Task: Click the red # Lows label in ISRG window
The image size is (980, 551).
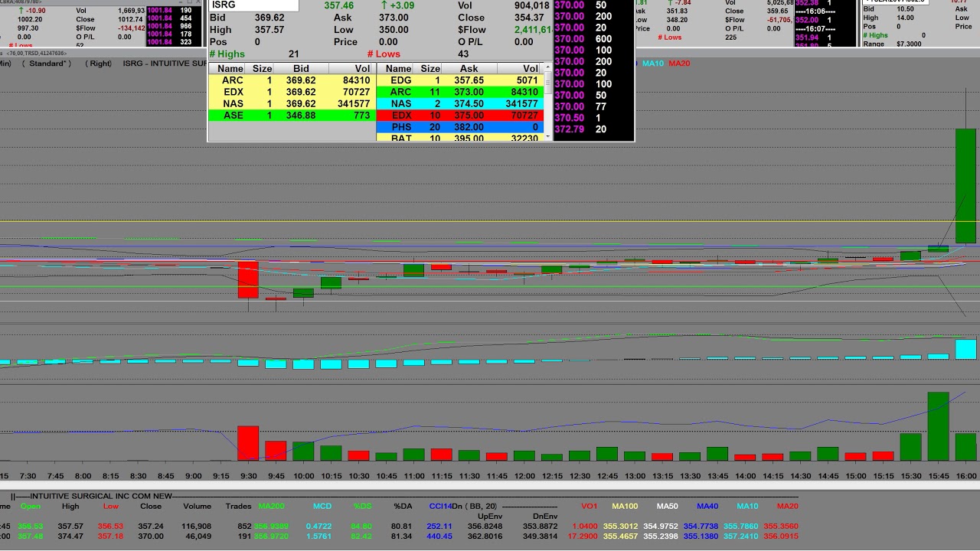Action: [384, 54]
